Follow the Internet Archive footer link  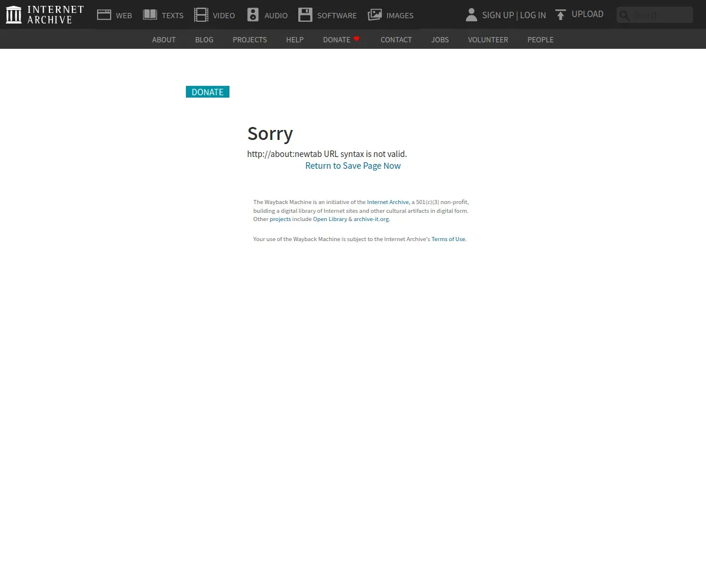pyautogui.click(x=388, y=202)
